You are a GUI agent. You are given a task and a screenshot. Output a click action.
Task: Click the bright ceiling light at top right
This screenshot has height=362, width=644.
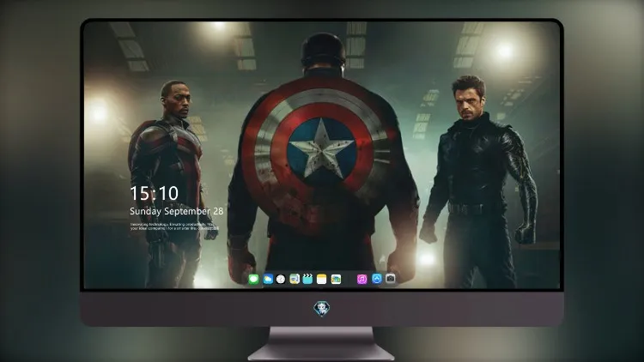pyautogui.click(x=503, y=51)
